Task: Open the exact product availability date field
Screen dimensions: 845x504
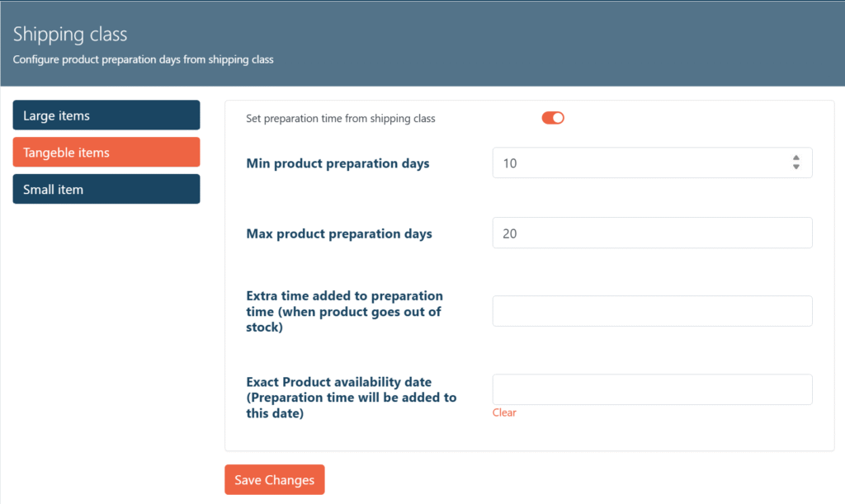Action: coord(652,389)
